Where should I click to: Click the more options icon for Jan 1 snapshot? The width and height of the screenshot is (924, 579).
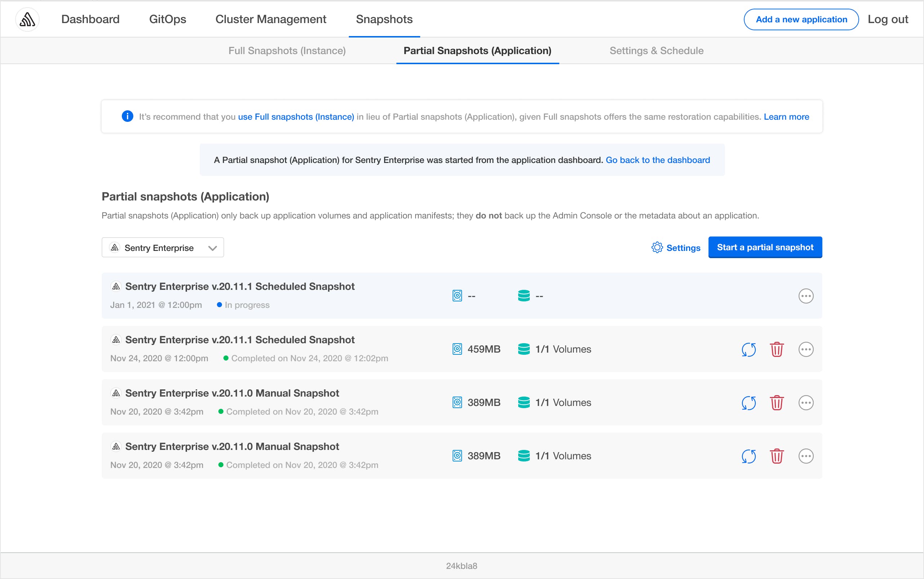pyautogui.click(x=806, y=296)
